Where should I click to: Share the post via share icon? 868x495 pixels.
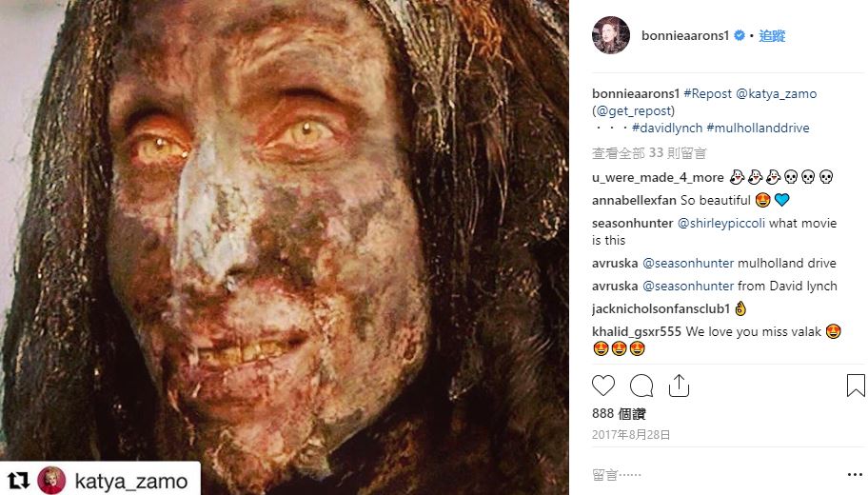679,386
